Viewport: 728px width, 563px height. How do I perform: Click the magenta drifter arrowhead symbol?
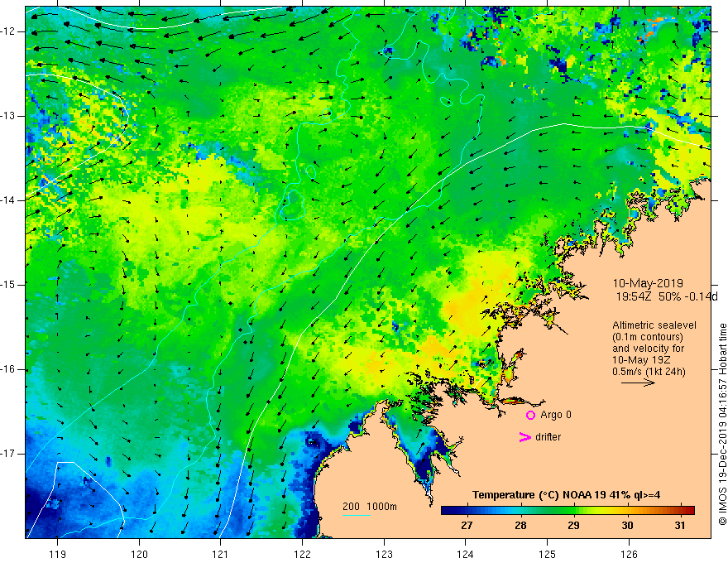pos(525,437)
